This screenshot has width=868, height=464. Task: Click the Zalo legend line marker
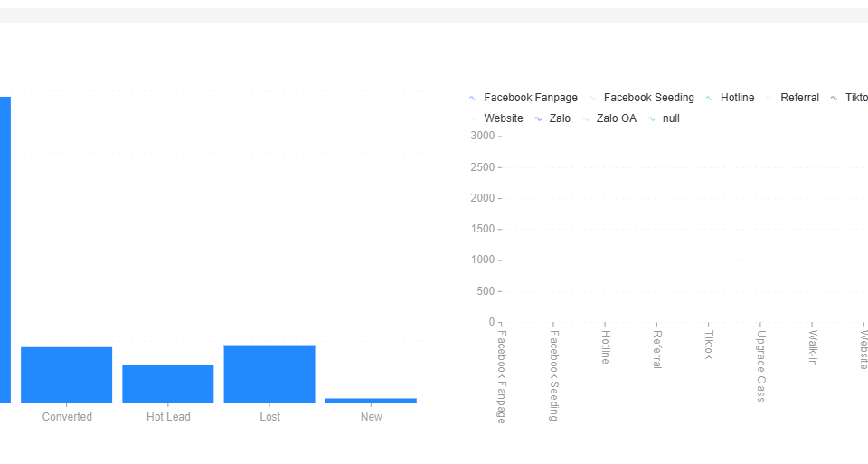tap(538, 118)
